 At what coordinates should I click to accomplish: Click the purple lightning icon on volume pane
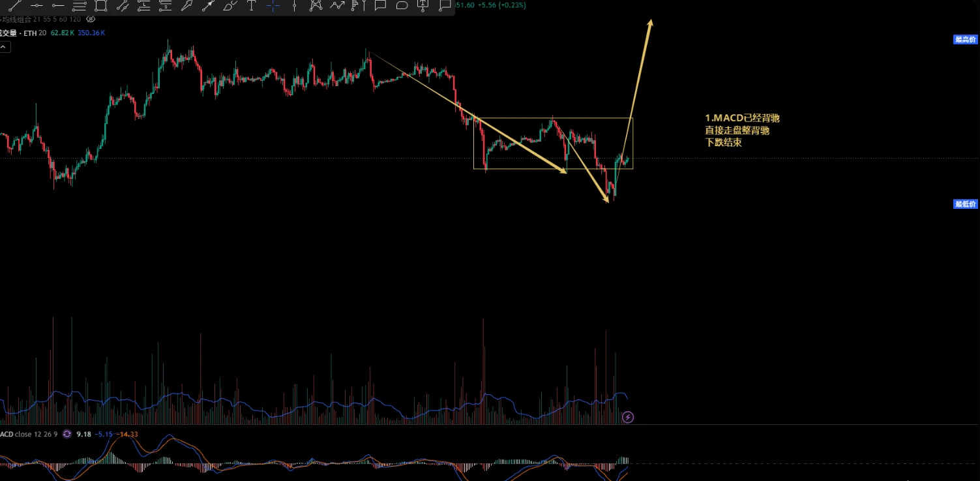click(628, 416)
